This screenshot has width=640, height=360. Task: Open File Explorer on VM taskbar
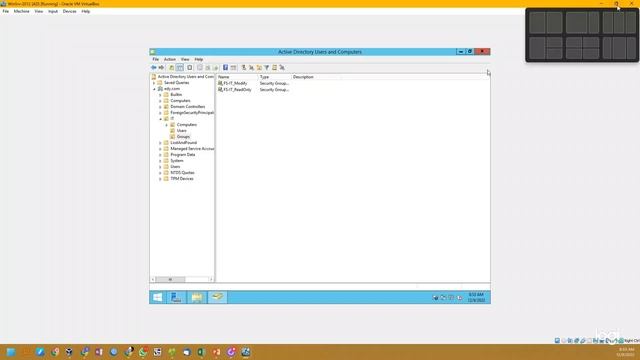tap(197, 297)
